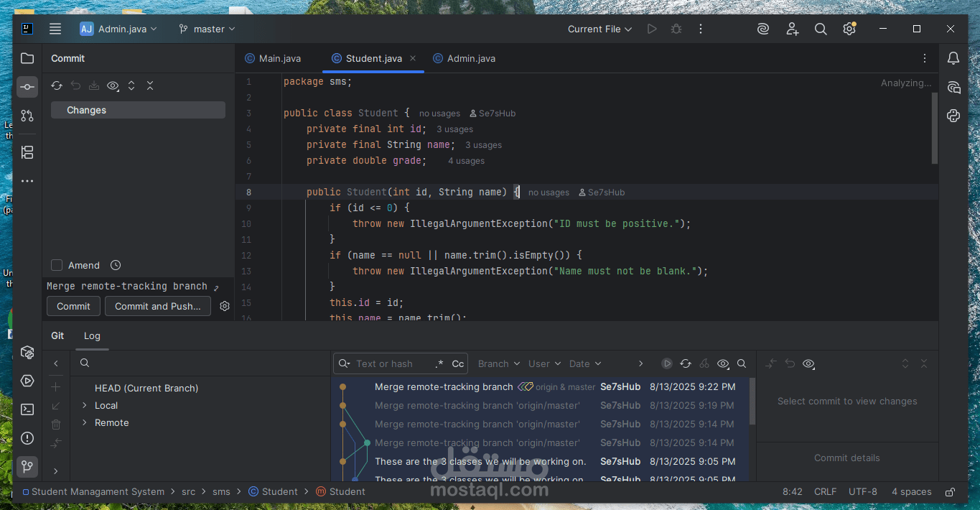Screen dimensions: 980x510
Task: Open the Branch filter dropdown
Action: (x=498, y=363)
